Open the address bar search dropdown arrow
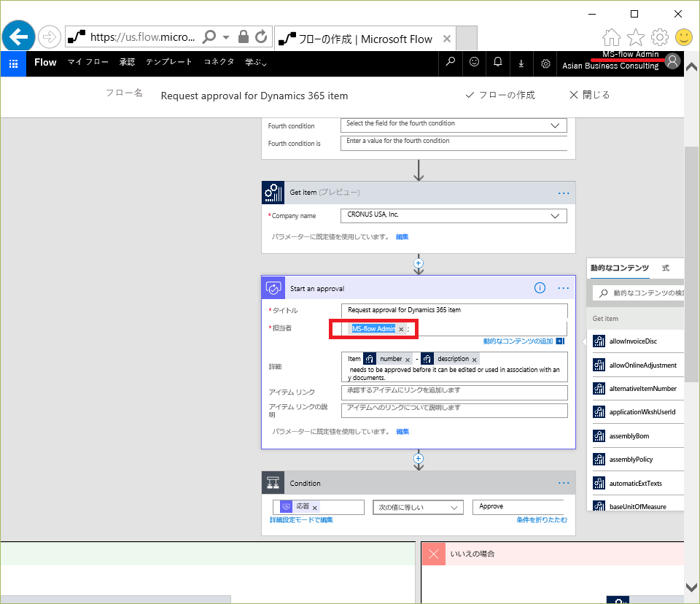 (x=226, y=37)
